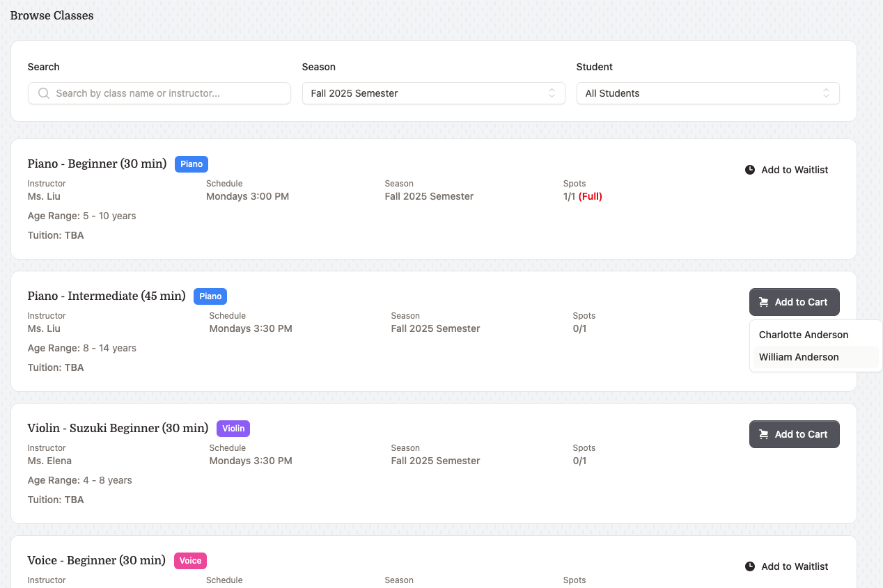Select William Anderson from the cart menu
Screen dimensions: 883x588
click(x=799, y=357)
